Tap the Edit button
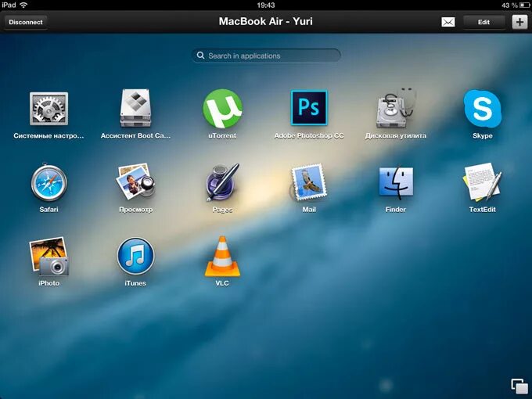The width and height of the screenshot is (532, 399). tap(483, 23)
